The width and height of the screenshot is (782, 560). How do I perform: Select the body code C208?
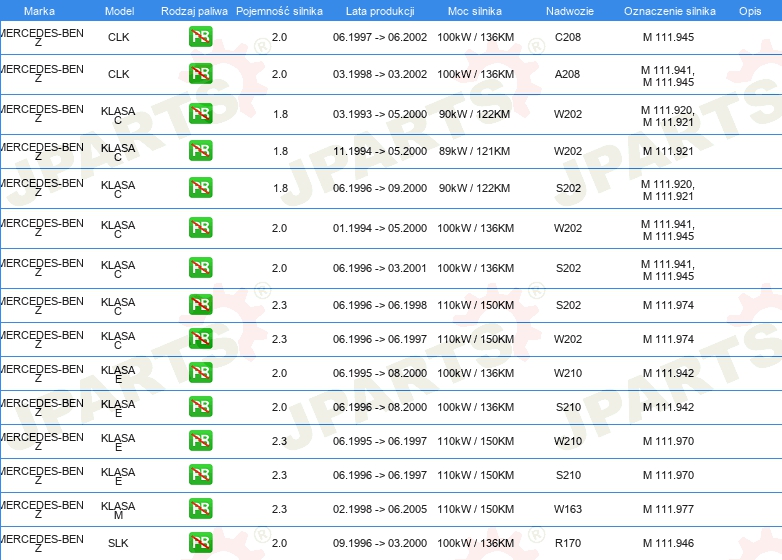(568, 37)
